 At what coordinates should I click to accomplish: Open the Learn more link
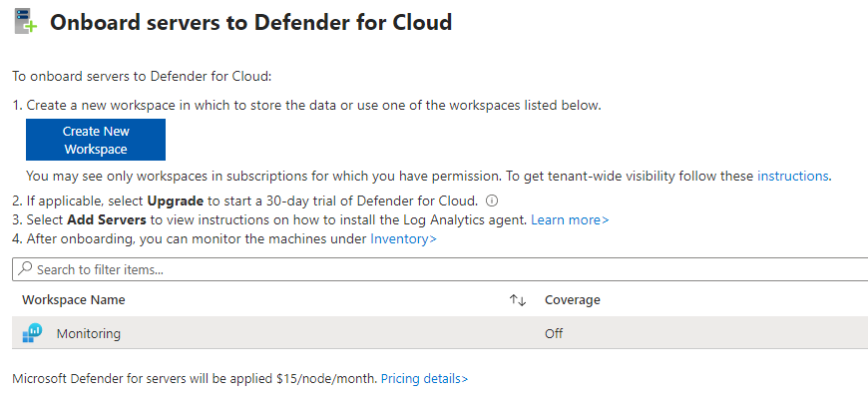click(570, 219)
